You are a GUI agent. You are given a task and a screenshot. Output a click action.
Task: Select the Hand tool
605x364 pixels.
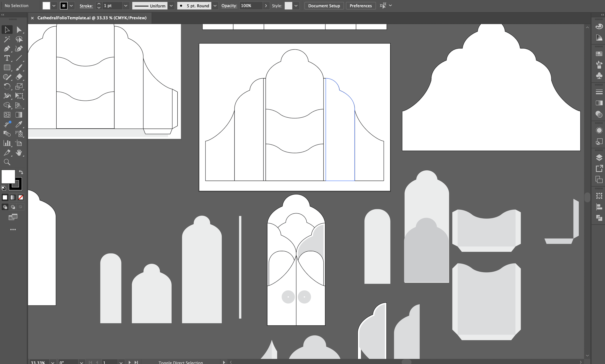coord(19,153)
